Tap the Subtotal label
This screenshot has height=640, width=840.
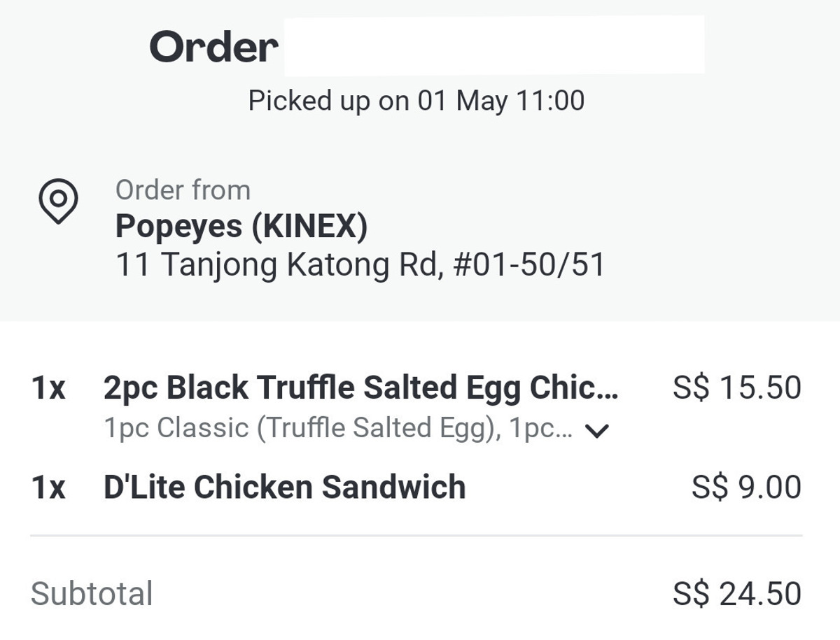pyautogui.click(x=92, y=594)
